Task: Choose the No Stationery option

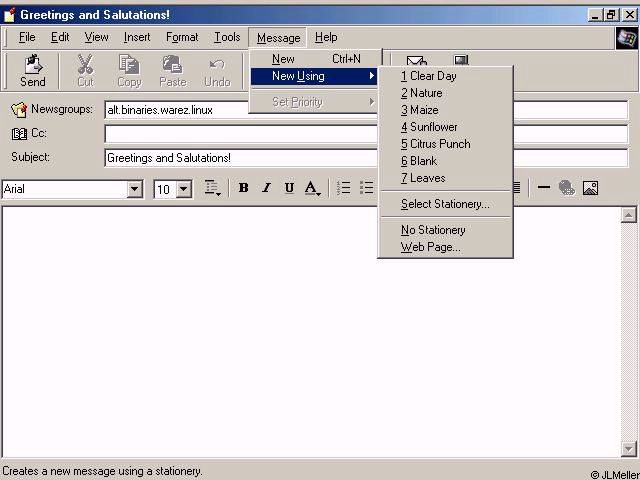Action: pyautogui.click(x=445, y=230)
